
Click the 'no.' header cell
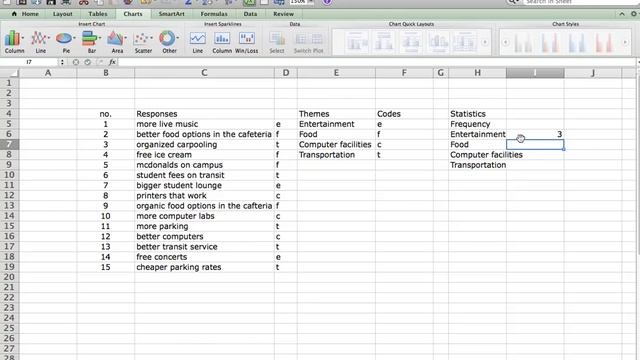(x=105, y=114)
